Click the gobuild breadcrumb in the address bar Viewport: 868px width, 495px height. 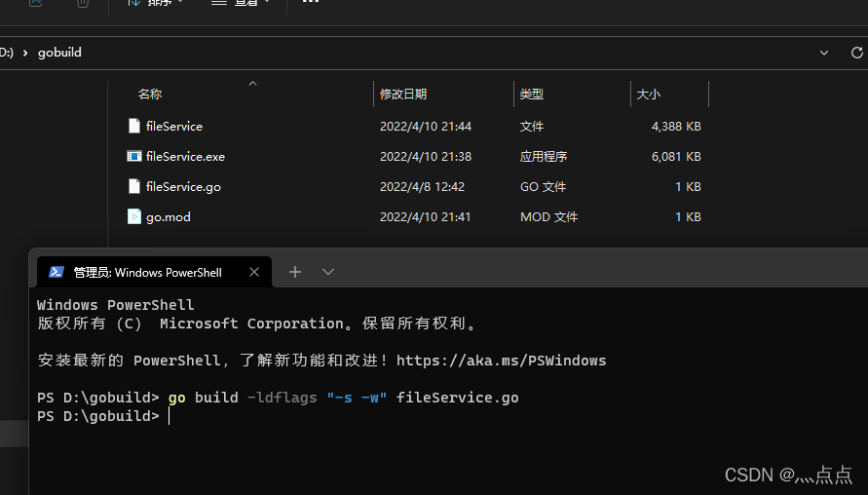[x=59, y=53]
